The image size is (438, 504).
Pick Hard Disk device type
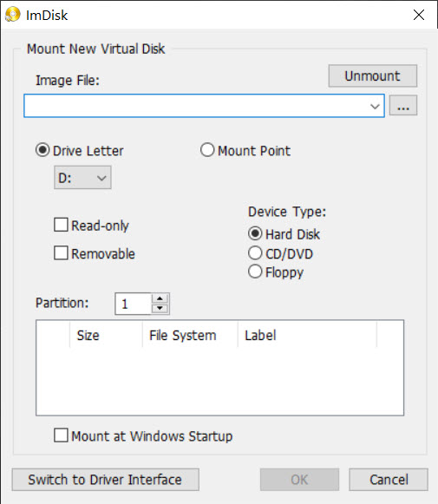tap(255, 233)
